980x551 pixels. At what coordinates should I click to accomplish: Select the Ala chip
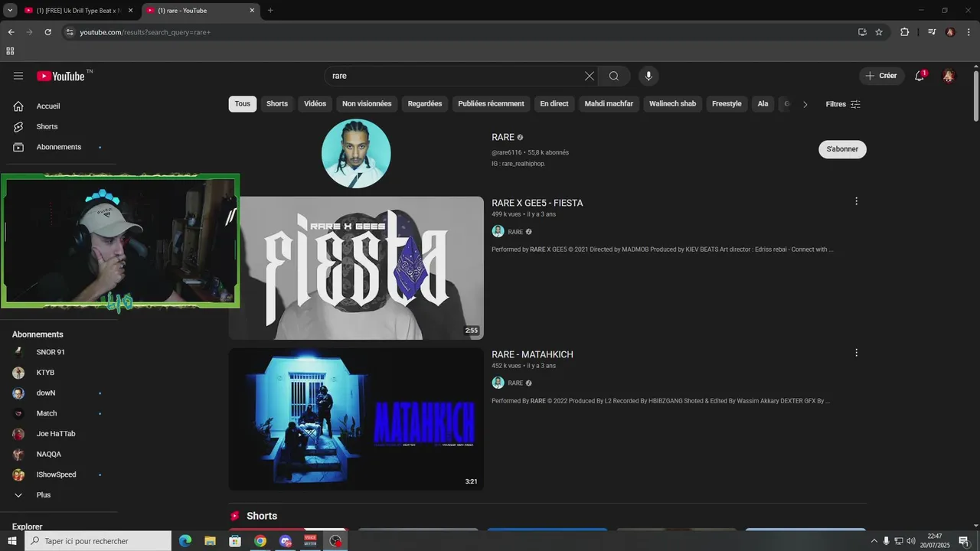763,104
